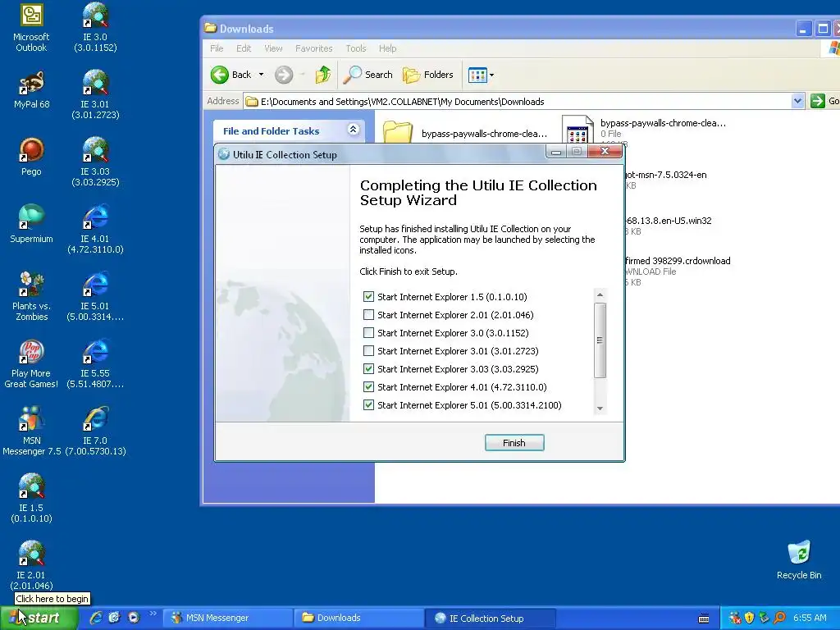Click Finish to exit Setup
Screen dimensions: 840x630
514,442
